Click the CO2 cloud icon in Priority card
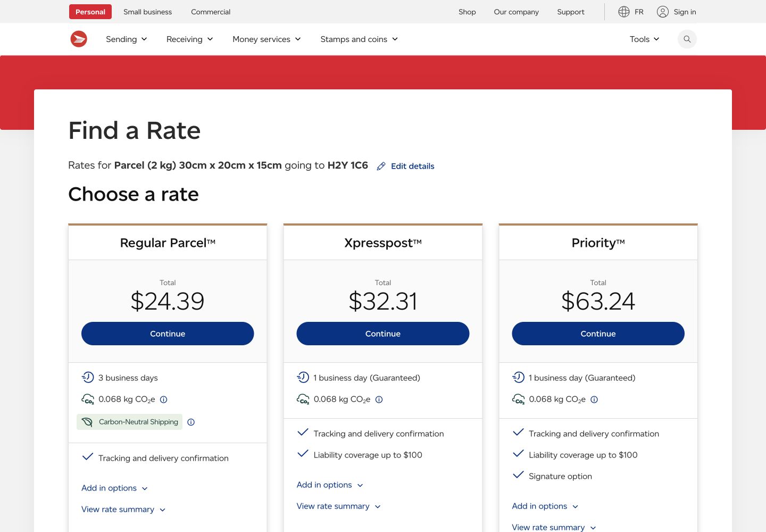The width and height of the screenshot is (766, 532). point(518,399)
